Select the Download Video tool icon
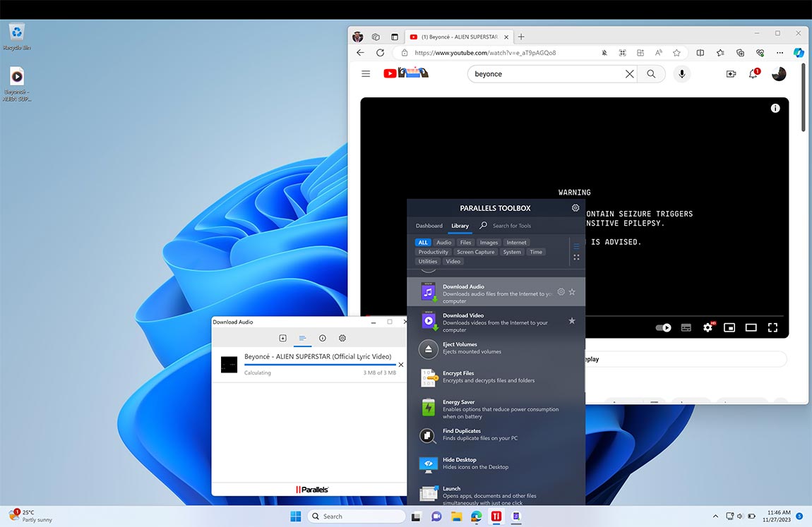This screenshot has width=812, height=527. coord(428,320)
